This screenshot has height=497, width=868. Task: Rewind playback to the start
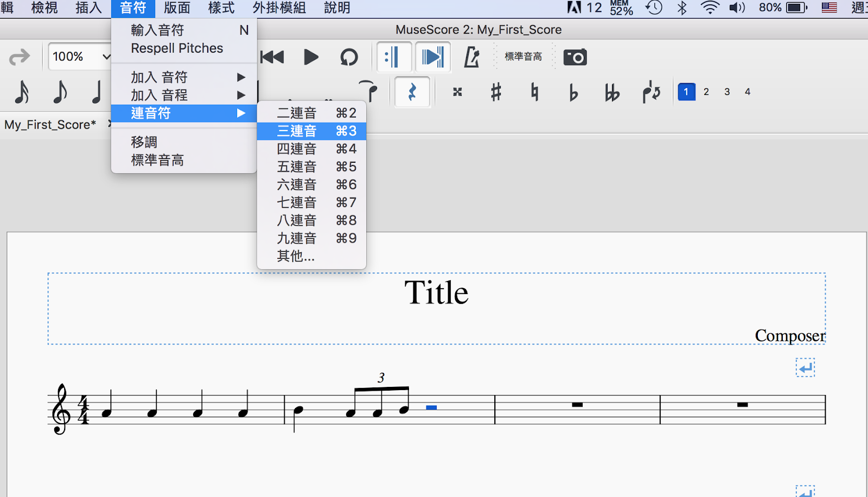[x=272, y=57]
